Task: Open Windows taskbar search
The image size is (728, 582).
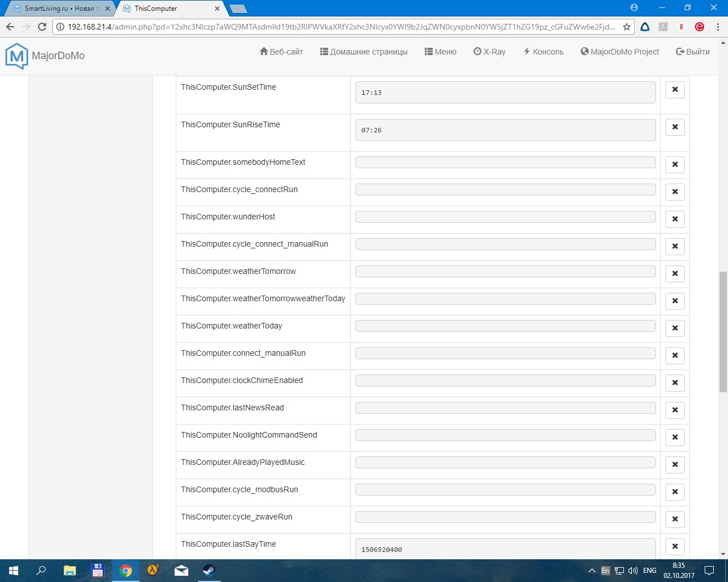Action: (x=41, y=571)
